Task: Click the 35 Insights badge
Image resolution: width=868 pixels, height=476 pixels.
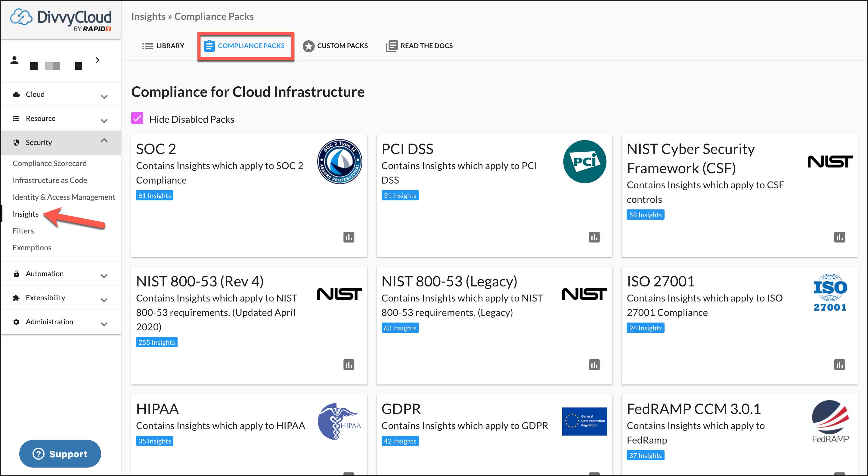Action: pos(155,441)
